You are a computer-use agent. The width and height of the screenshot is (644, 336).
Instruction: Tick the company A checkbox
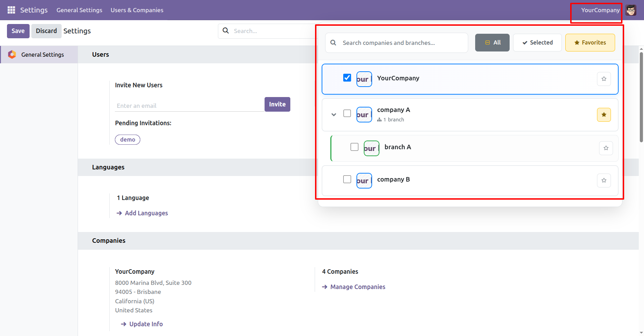pyautogui.click(x=347, y=113)
